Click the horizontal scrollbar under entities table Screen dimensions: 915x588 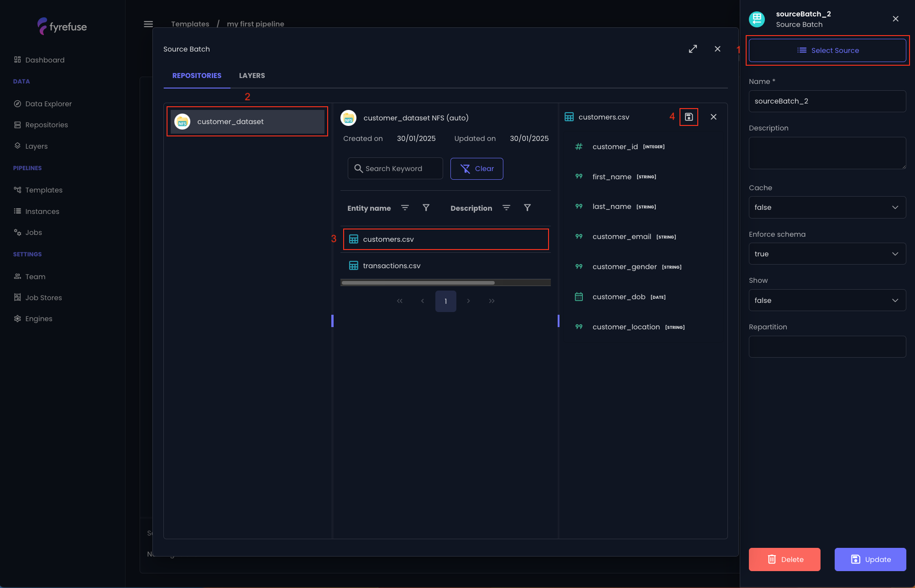coord(418,283)
